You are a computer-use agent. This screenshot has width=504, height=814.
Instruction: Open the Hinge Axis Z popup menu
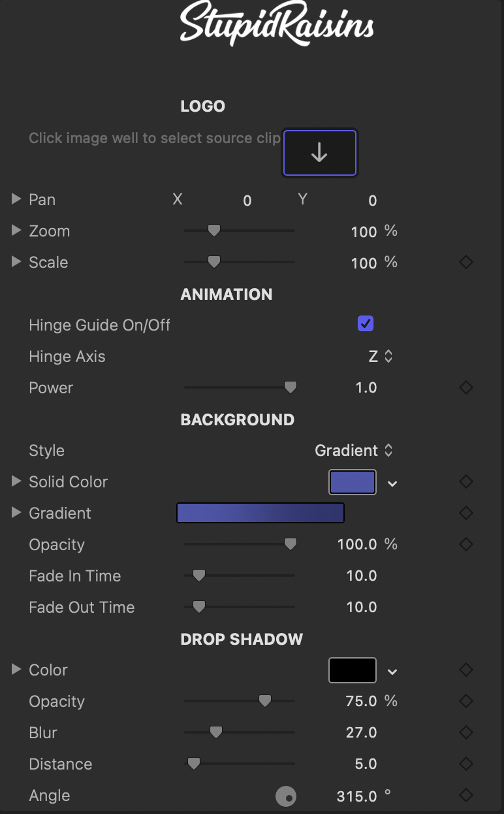click(x=380, y=357)
